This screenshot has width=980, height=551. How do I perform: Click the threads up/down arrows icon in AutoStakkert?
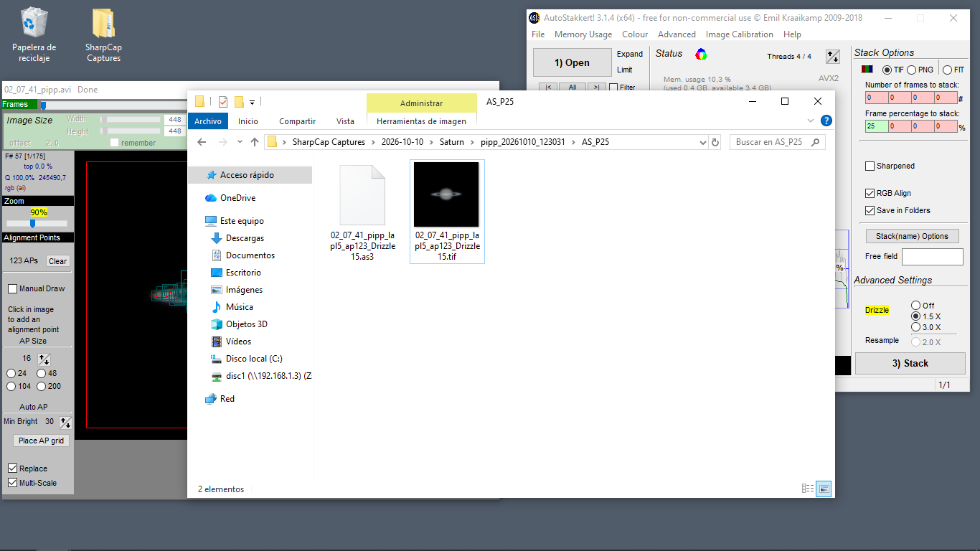click(832, 56)
